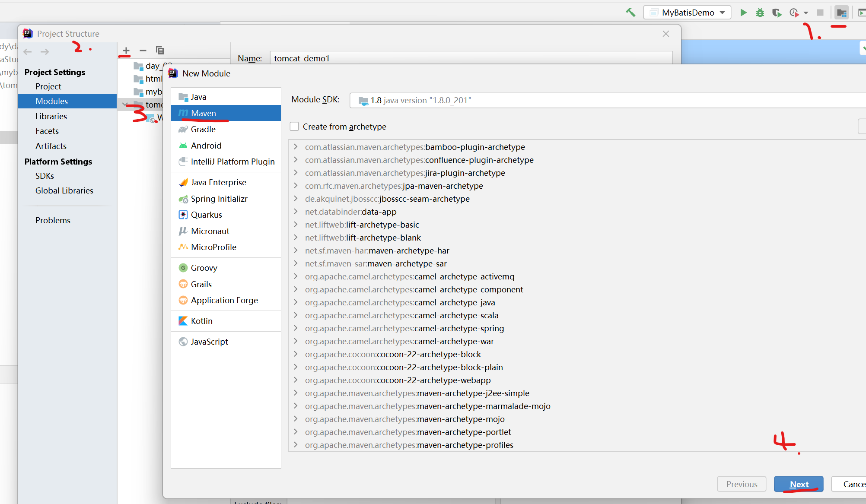Click the Build project hammer icon
Screen dimensions: 866x504
pyautogui.click(x=630, y=13)
